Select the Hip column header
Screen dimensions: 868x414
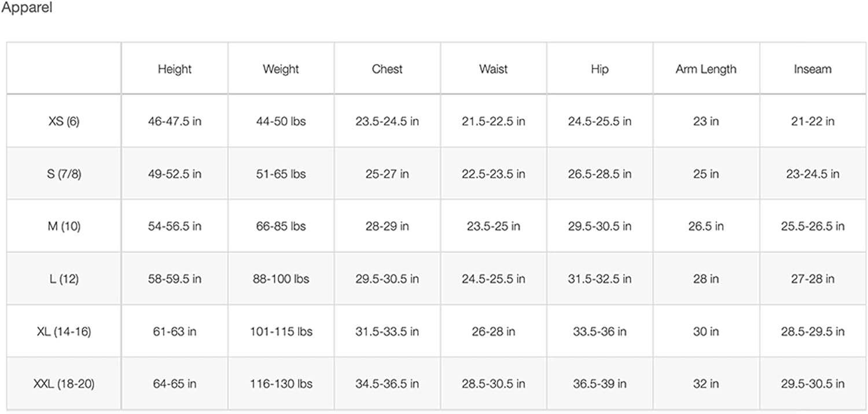pyautogui.click(x=599, y=69)
